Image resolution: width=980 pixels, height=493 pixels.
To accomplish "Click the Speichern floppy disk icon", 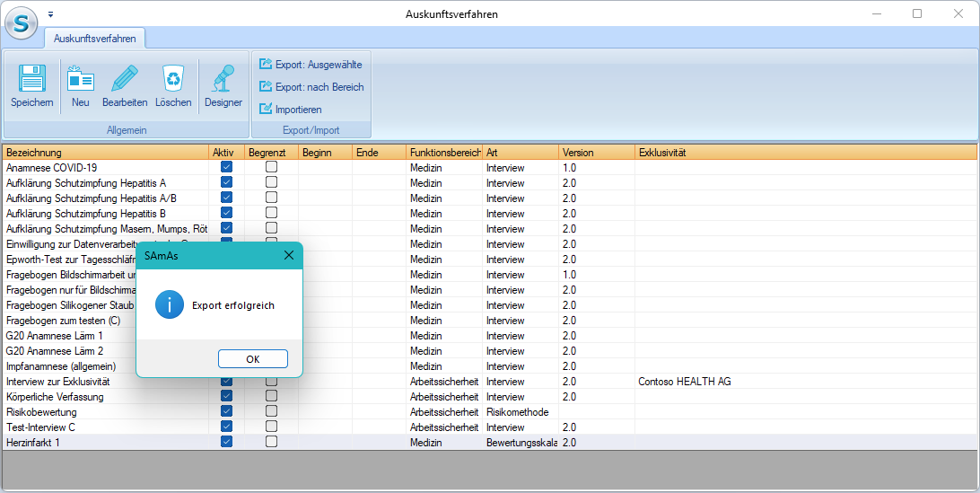I will [32, 79].
